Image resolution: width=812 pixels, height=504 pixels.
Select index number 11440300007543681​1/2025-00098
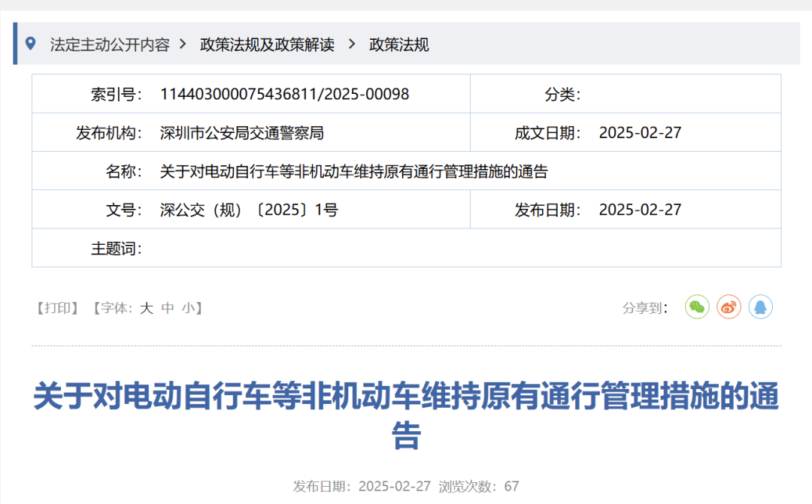[284, 94]
